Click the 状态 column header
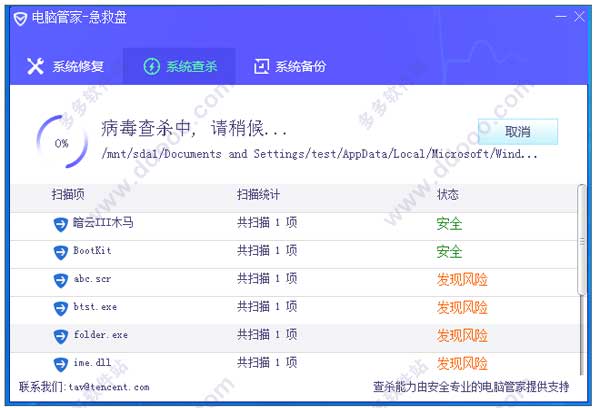 point(448,194)
